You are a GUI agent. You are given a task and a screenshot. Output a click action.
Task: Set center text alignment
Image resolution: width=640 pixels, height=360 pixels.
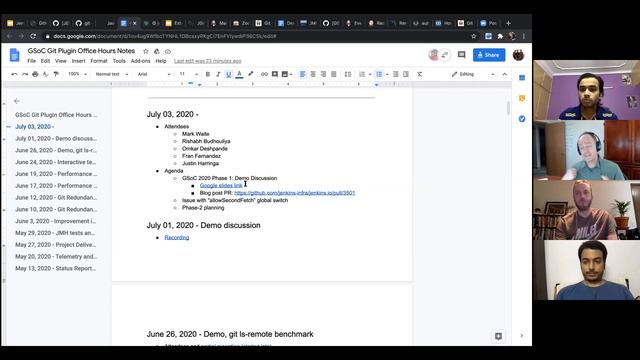[313, 74]
